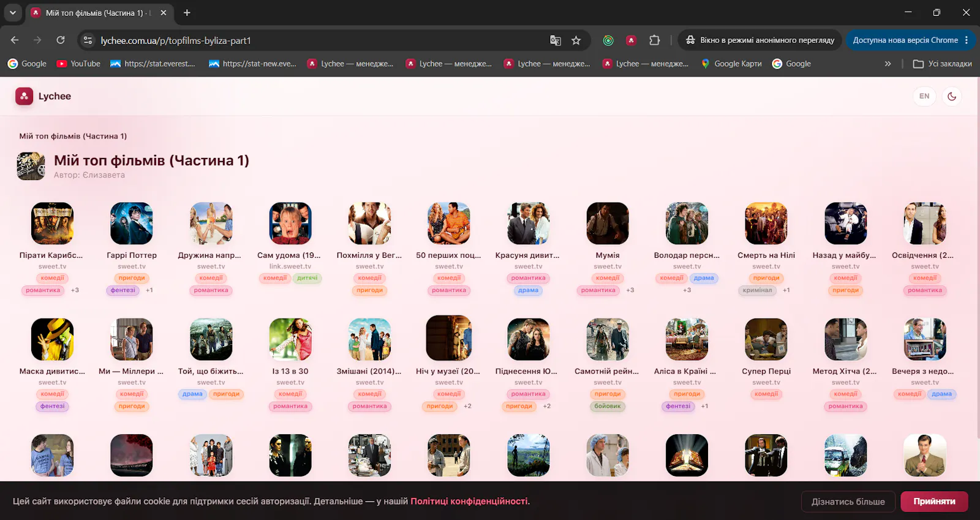980x520 pixels.
Task: Click the фентезі tag on Гаррі Поттер
Action: click(x=123, y=290)
